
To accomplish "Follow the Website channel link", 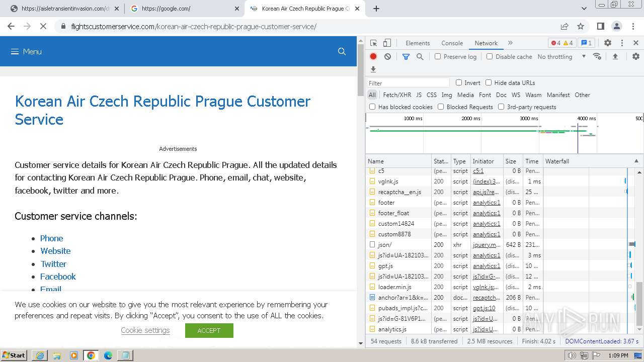I will 55,251.
